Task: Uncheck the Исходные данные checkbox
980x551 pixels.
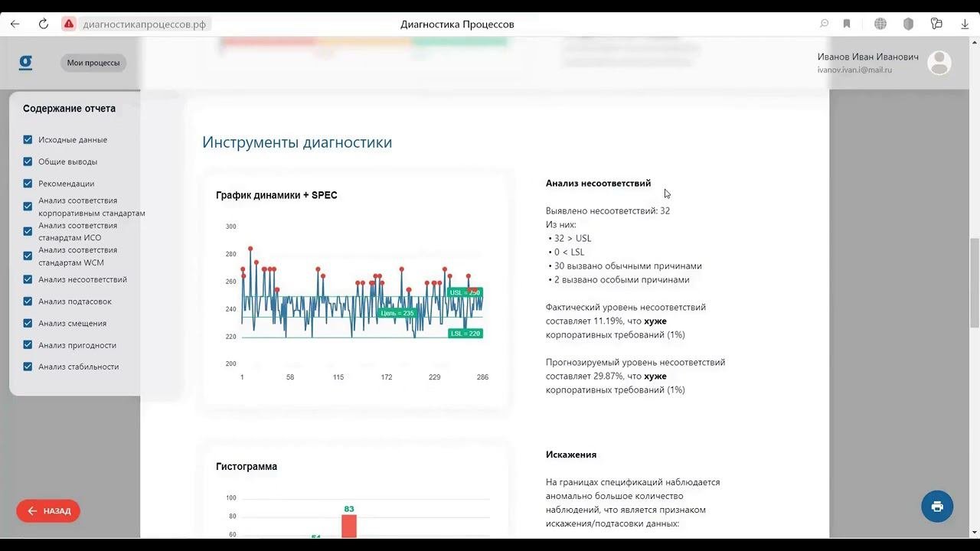Action: pos(28,139)
